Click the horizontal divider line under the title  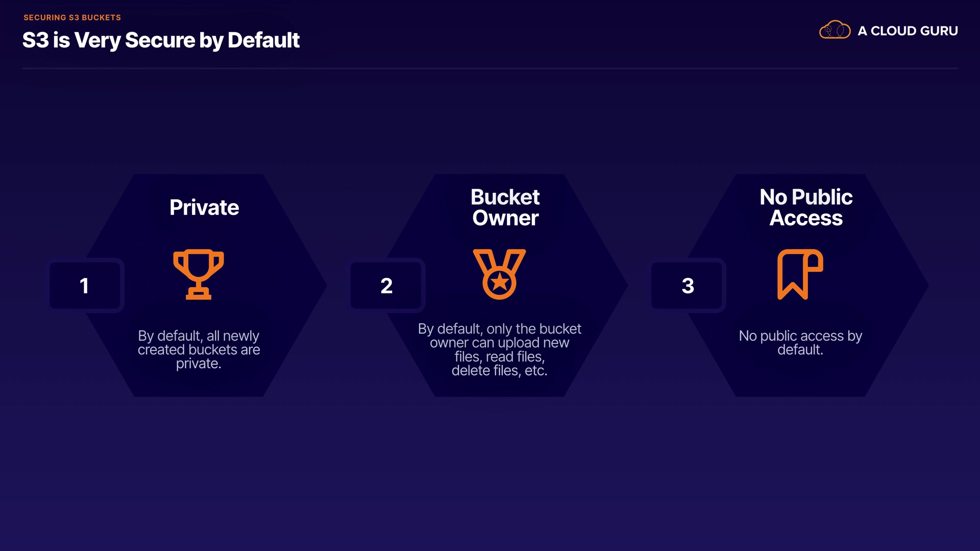pyautogui.click(x=490, y=68)
